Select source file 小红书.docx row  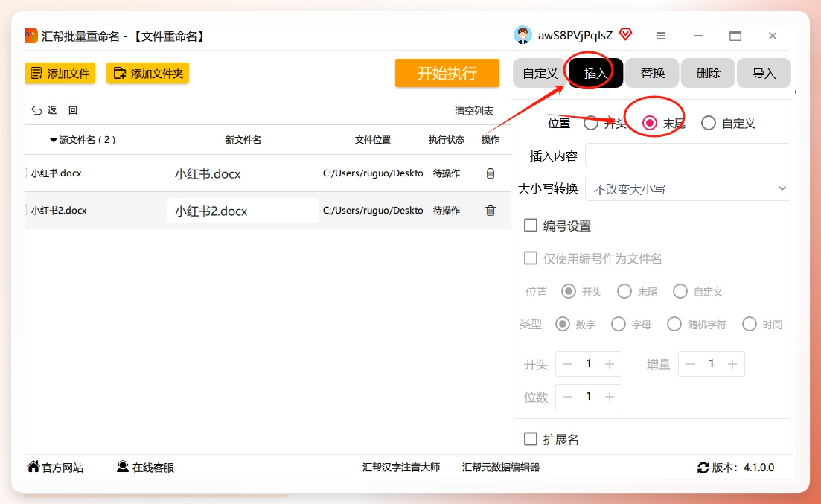point(56,173)
